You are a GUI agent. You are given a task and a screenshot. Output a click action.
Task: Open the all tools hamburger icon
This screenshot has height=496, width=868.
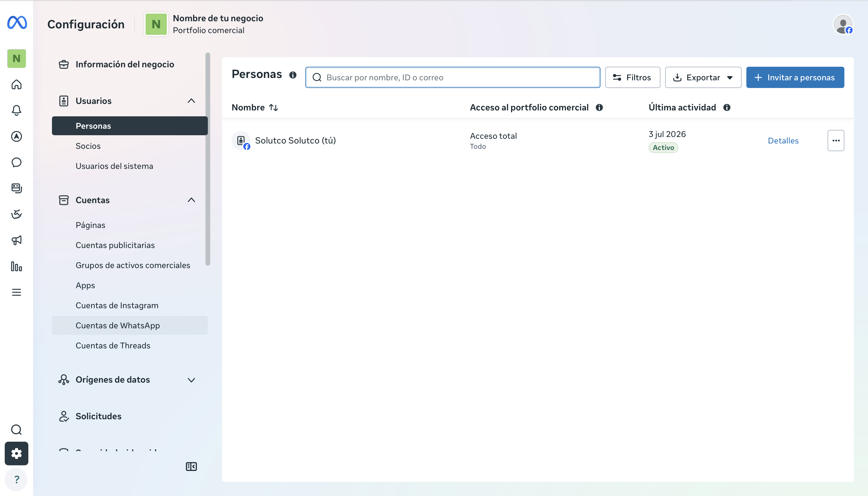coord(16,292)
